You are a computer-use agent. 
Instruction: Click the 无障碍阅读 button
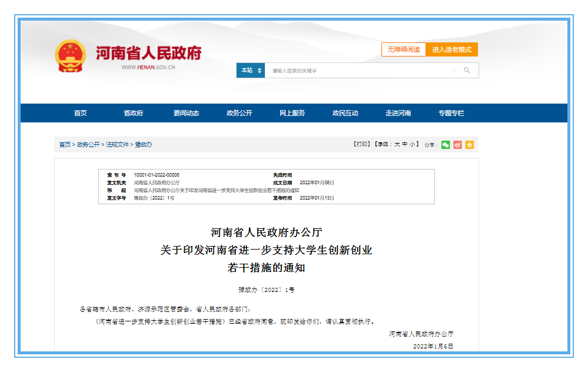pyautogui.click(x=404, y=50)
